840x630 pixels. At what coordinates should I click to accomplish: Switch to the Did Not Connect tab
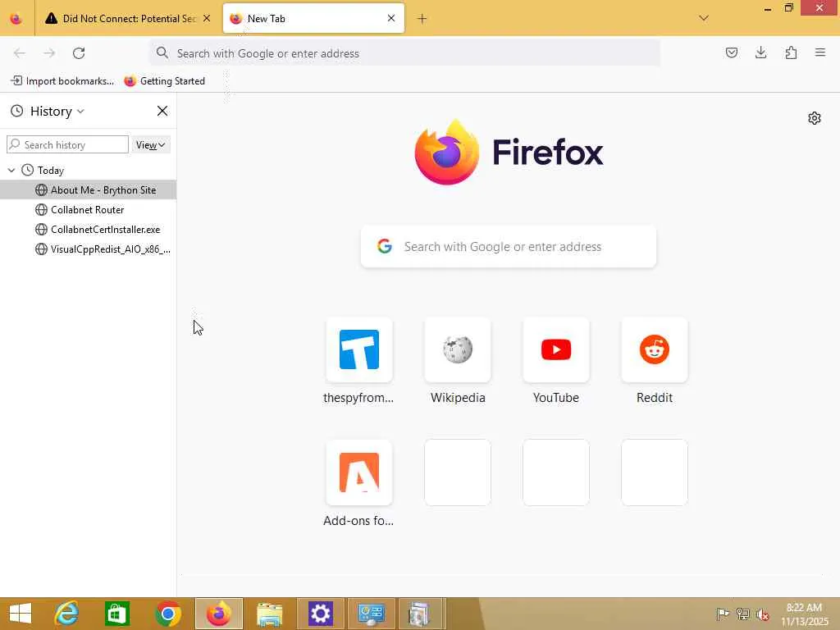tap(129, 19)
